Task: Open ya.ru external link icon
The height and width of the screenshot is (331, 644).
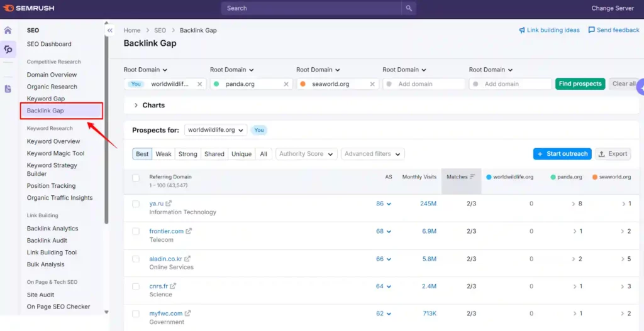Action: (169, 203)
